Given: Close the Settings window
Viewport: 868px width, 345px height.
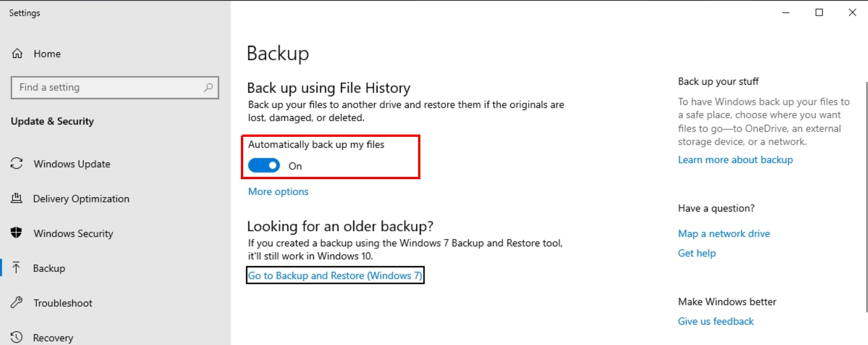Looking at the screenshot, I should pos(852,13).
